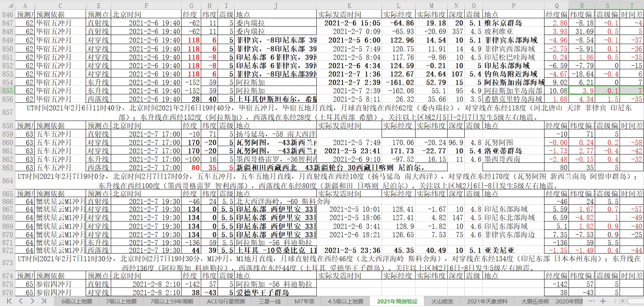Select column R header

(x=582, y=5)
